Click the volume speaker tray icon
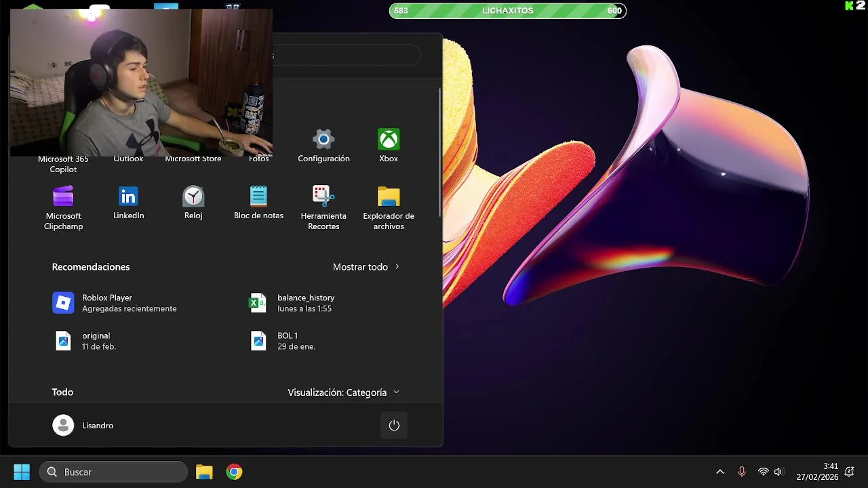 coord(778,472)
